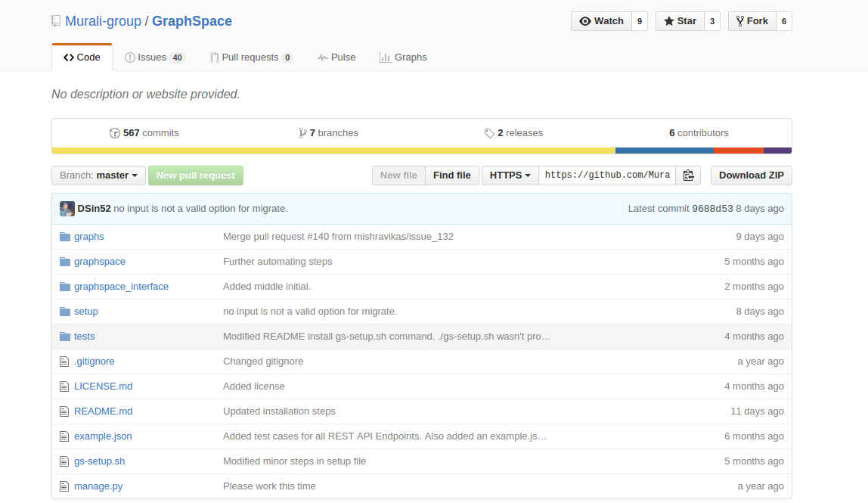The image size is (868, 503).
Task: Click the example.json file icon
Action: (64, 436)
